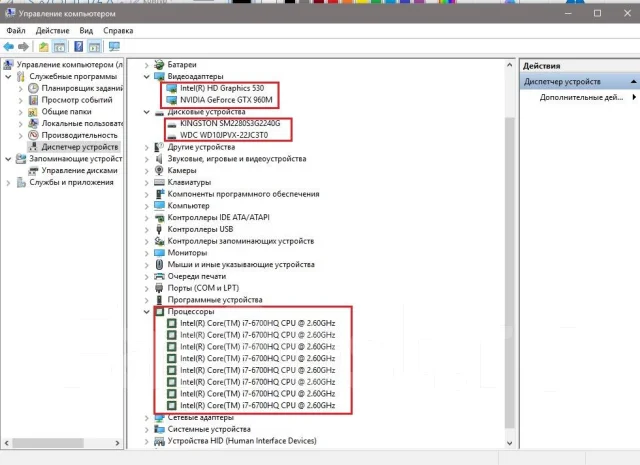Click the Порты (COM и LPT) icon
This screenshot has height=465, width=640.
[x=159, y=288]
